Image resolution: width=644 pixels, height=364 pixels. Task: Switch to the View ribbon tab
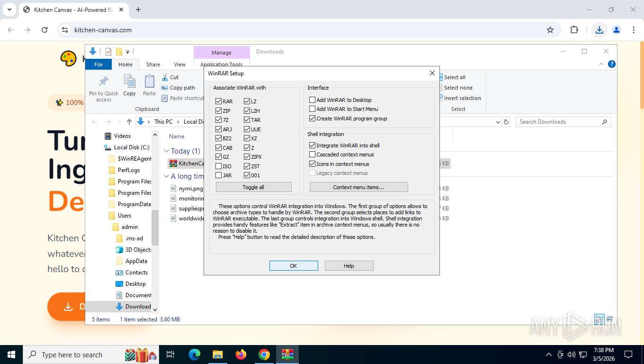click(x=179, y=64)
